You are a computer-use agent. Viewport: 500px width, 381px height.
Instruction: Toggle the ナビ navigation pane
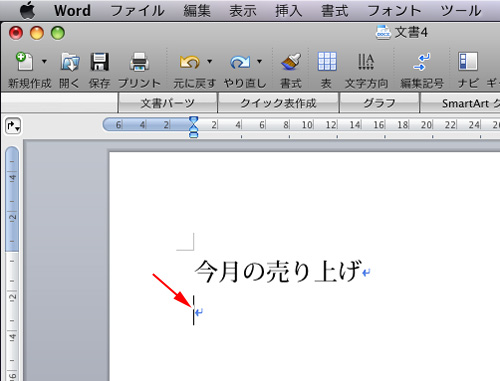point(468,61)
